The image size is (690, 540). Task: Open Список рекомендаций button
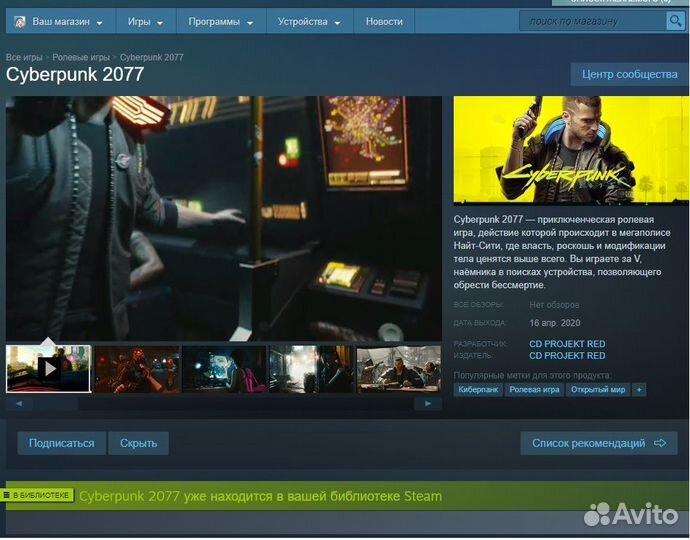tap(598, 443)
